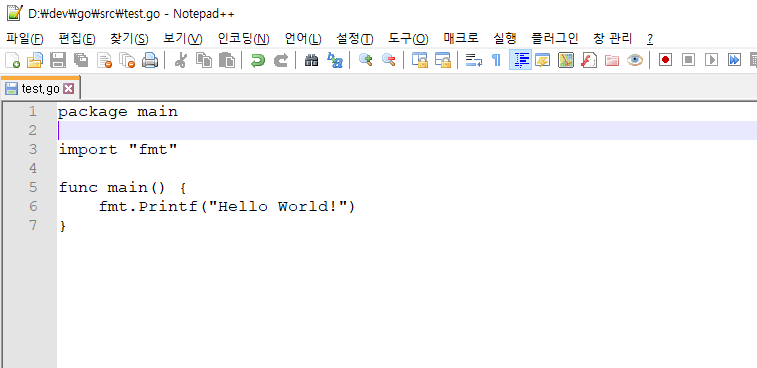This screenshot has width=757, height=368.
Task: Undo with the green arrow icon
Action: (x=258, y=60)
